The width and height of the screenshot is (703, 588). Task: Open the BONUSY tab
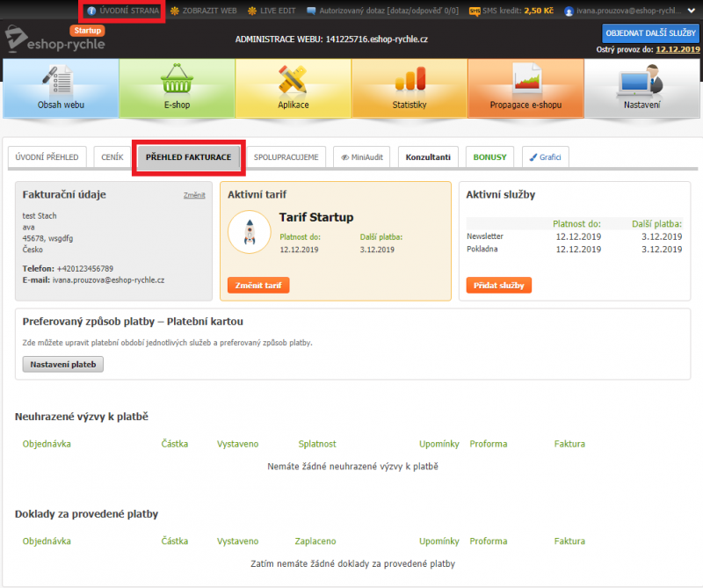click(489, 157)
